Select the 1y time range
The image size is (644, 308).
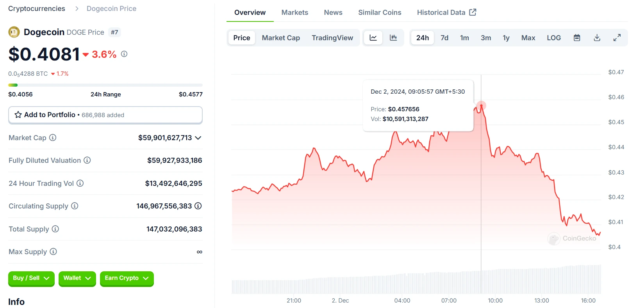click(x=506, y=38)
